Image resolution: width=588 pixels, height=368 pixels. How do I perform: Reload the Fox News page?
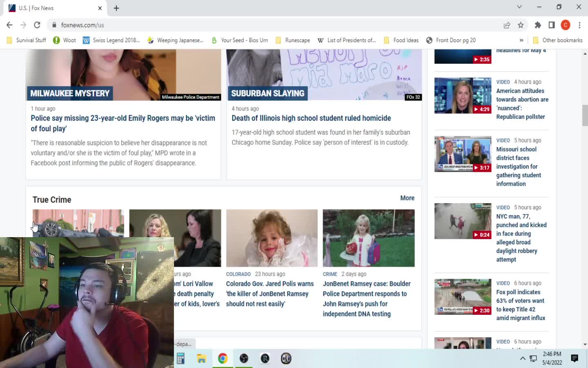(x=37, y=25)
